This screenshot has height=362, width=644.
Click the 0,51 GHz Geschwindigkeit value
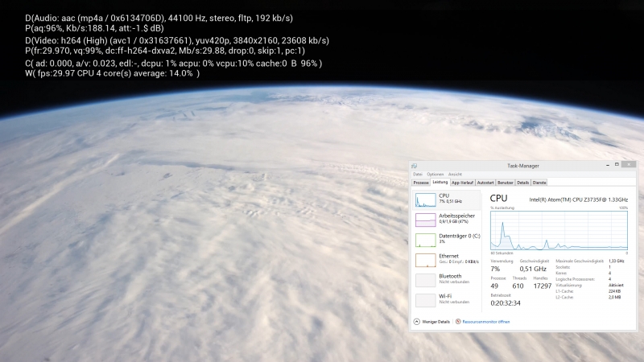(533, 269)
